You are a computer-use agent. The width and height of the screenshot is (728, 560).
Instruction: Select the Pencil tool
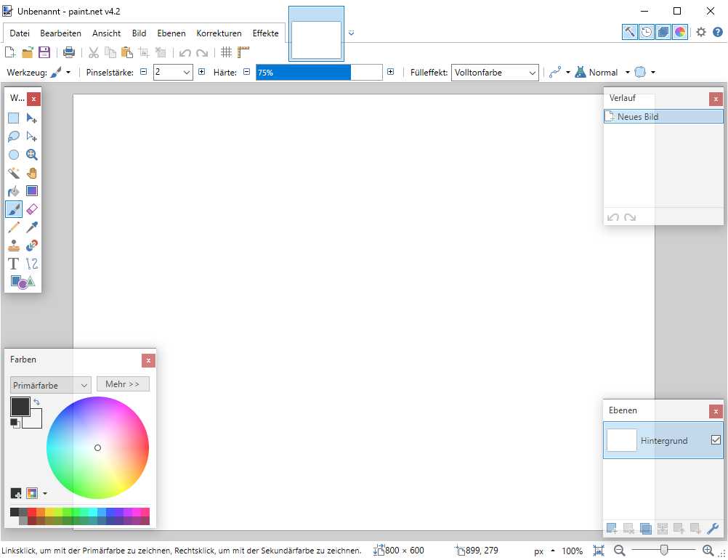tap(14, 227)
